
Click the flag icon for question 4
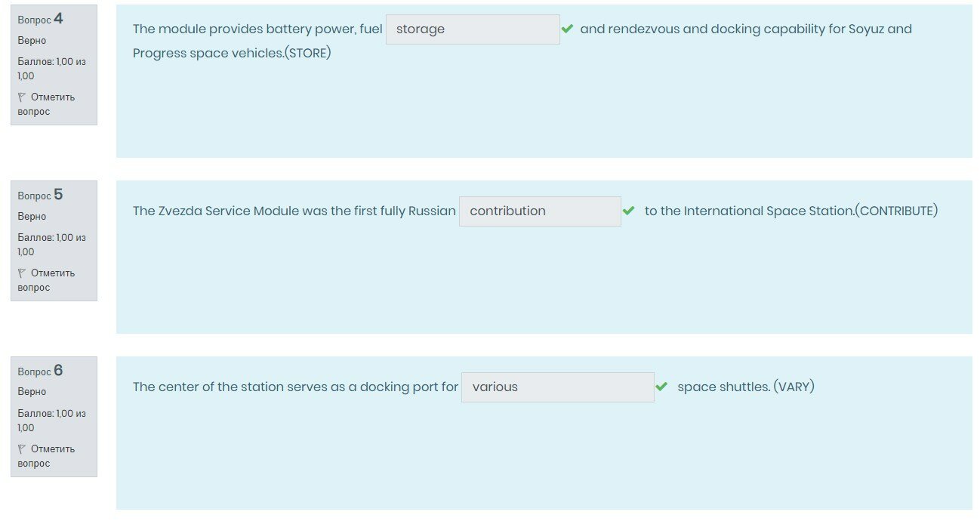click(x=22, y=97)
